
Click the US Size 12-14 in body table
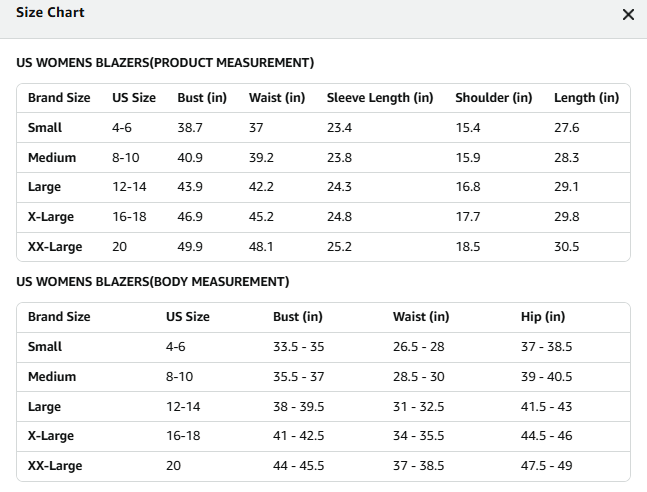click(x=183, y=407)
